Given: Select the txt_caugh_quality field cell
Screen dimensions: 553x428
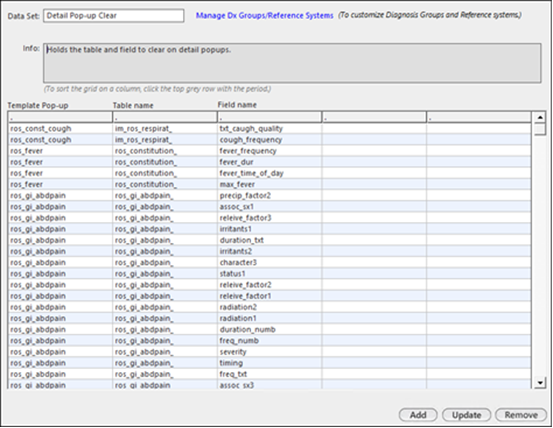Looking at the screenshot, I should pos(269,129).
